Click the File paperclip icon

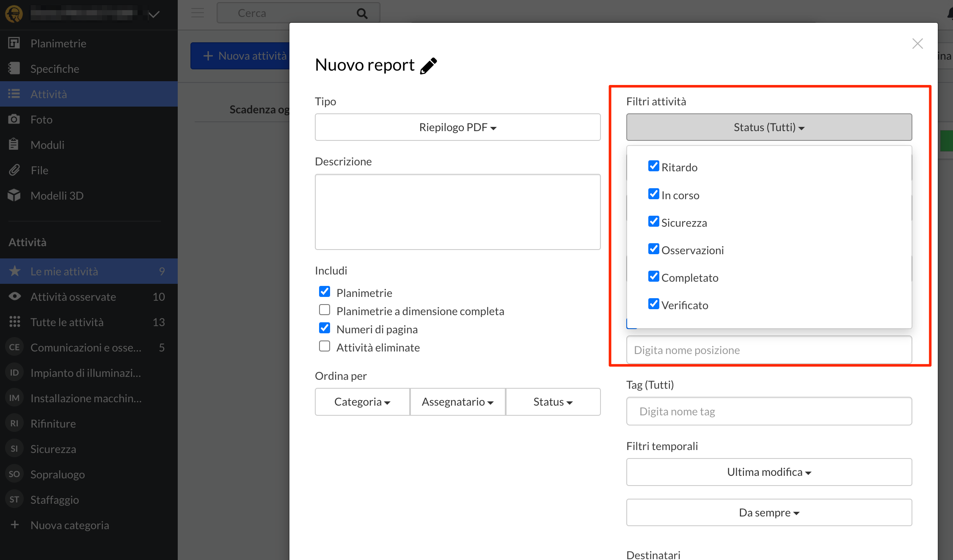point(14,170)
